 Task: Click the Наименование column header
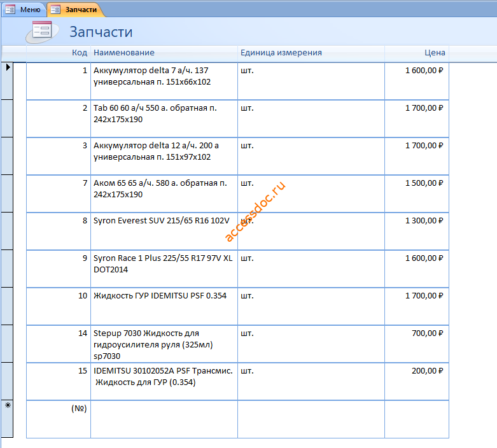pos(164,53)
